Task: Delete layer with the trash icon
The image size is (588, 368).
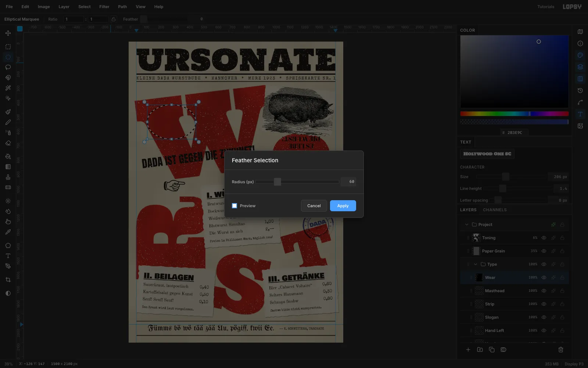Action: [x=561, y=350]
